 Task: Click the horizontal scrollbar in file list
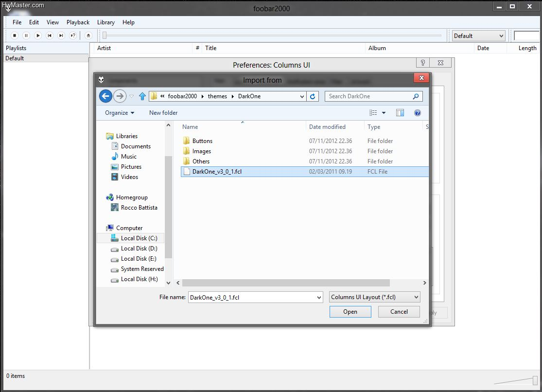[286, 283]
